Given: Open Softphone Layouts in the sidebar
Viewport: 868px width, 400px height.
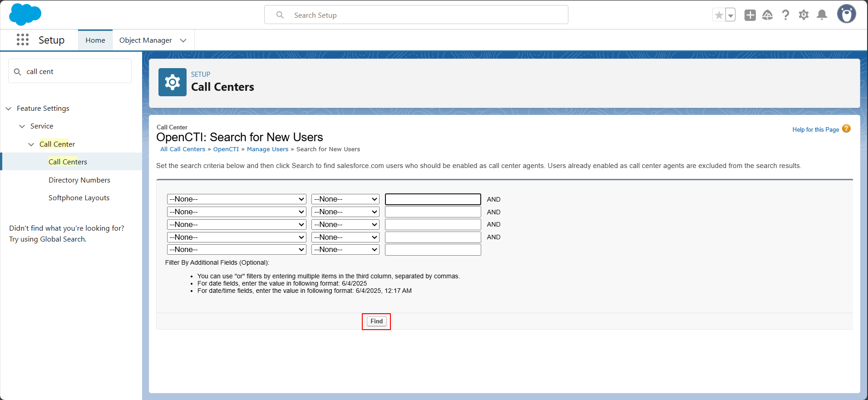Looking at the screenshot, I should 79,198.
